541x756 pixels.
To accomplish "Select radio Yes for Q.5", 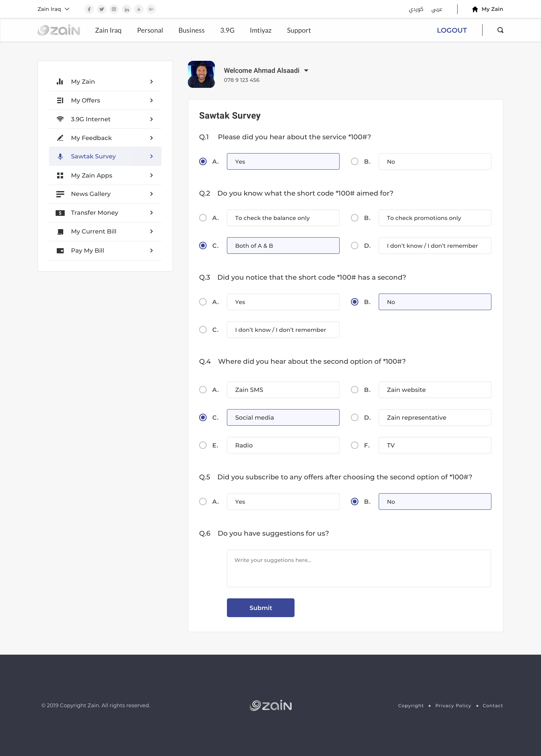I will [x=203, y=501].
